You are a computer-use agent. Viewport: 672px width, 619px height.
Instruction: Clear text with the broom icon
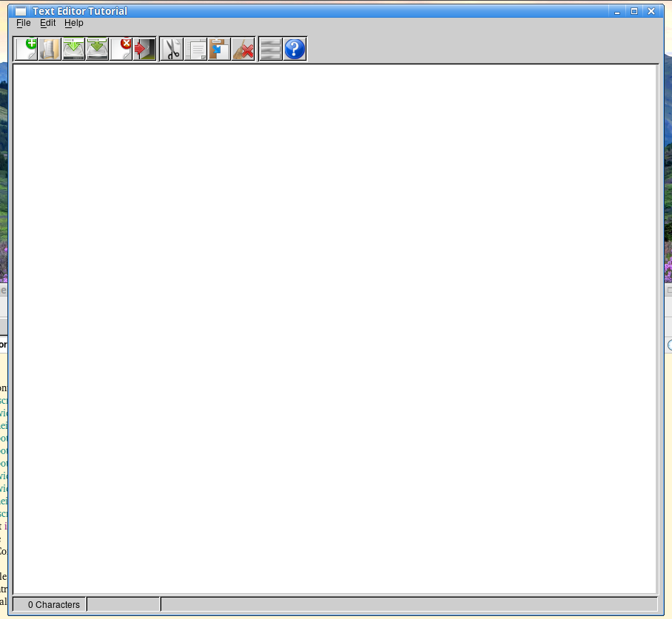[243, 50]
